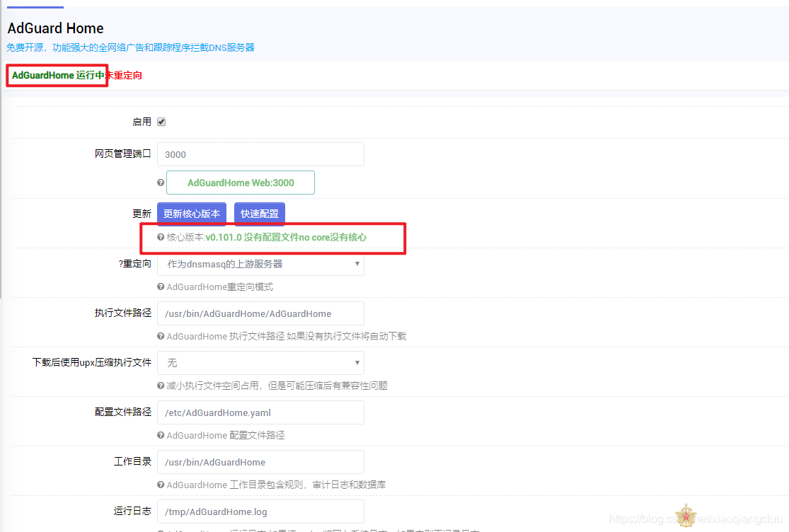Click the v0.101.0 core version text

click(224, 237)
